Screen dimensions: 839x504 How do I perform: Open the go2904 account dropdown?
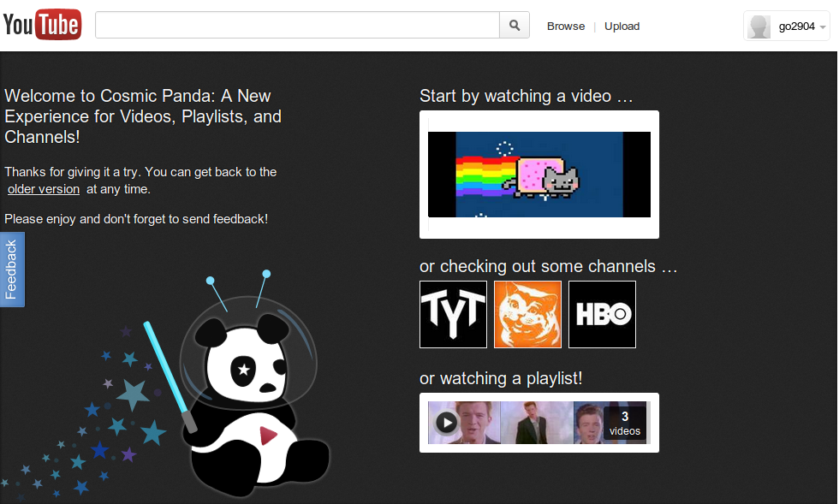pyautogui.click(x=787, y=26)
